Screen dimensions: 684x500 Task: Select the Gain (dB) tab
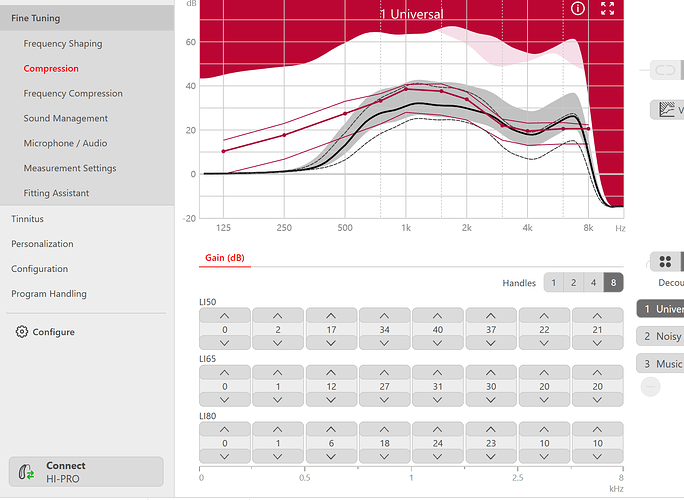(225, 258)
